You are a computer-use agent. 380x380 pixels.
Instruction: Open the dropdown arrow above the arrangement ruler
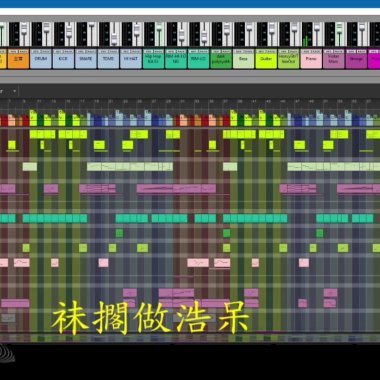point(14,91)
